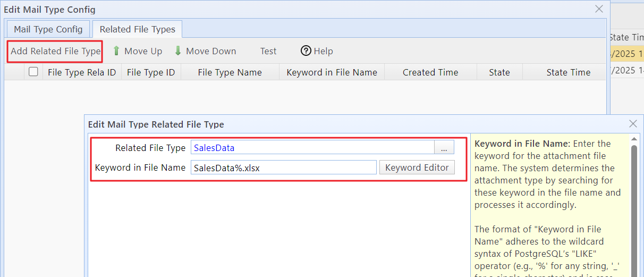The image size is (644, 277).
Task: Click the Move Up label in toolbar
Action: 143,51
